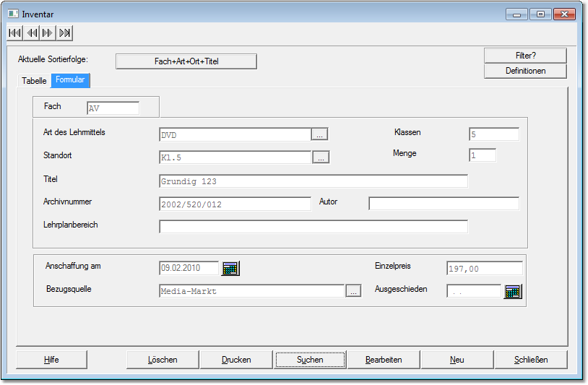Image resolution: width=588 pixels, height=385 pixels.
Task: Open lookup for Bezugsquelle field
Action: pos(353,291)
